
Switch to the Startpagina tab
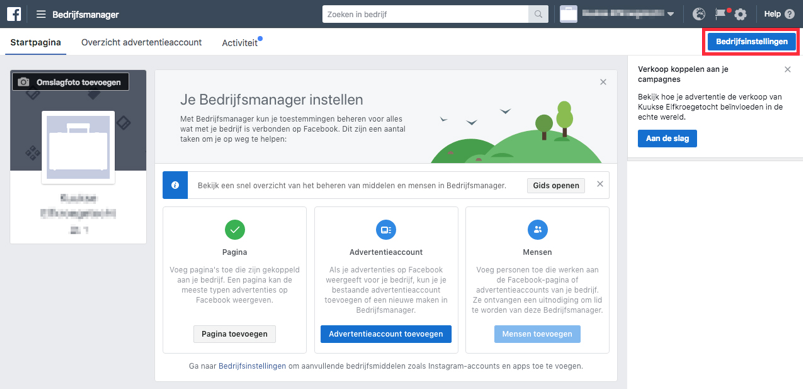click(x=36, y=42)
